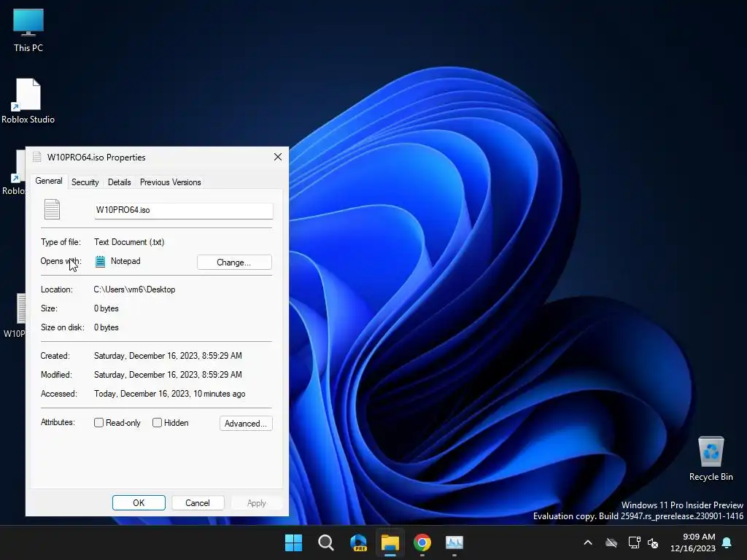Select the Modified date value
Viewport: 747px width, 560px height.
pyautogui.click(x=168, y=375)
